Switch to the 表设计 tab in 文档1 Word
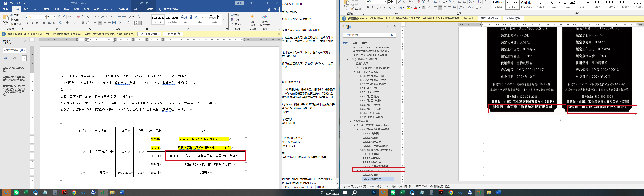 (x=137, y=9)
